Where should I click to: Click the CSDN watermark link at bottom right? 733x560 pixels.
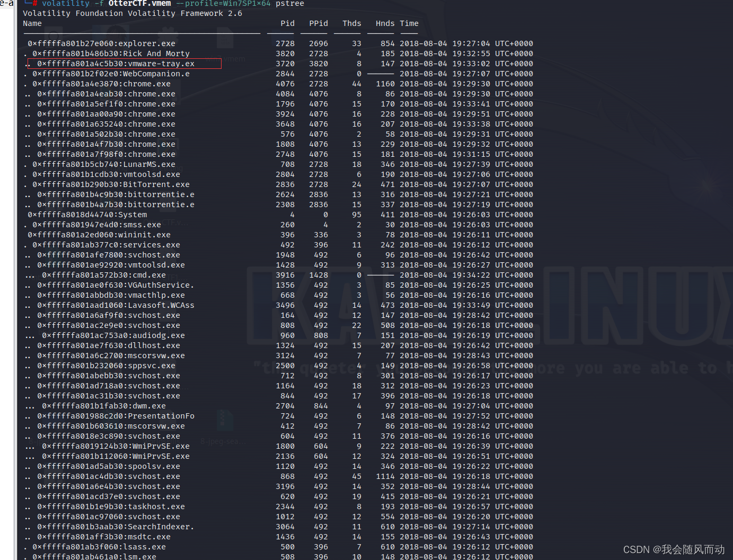point(673,549)
